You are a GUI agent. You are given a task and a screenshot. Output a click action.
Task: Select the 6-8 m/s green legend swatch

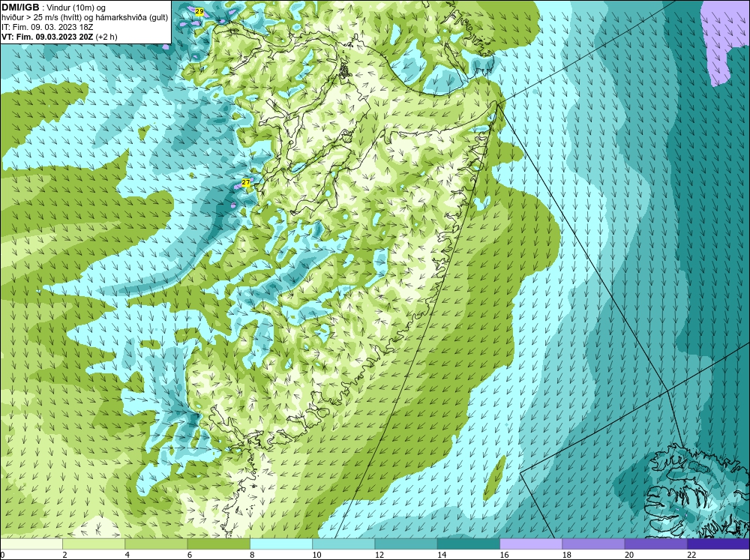(218, 544)
